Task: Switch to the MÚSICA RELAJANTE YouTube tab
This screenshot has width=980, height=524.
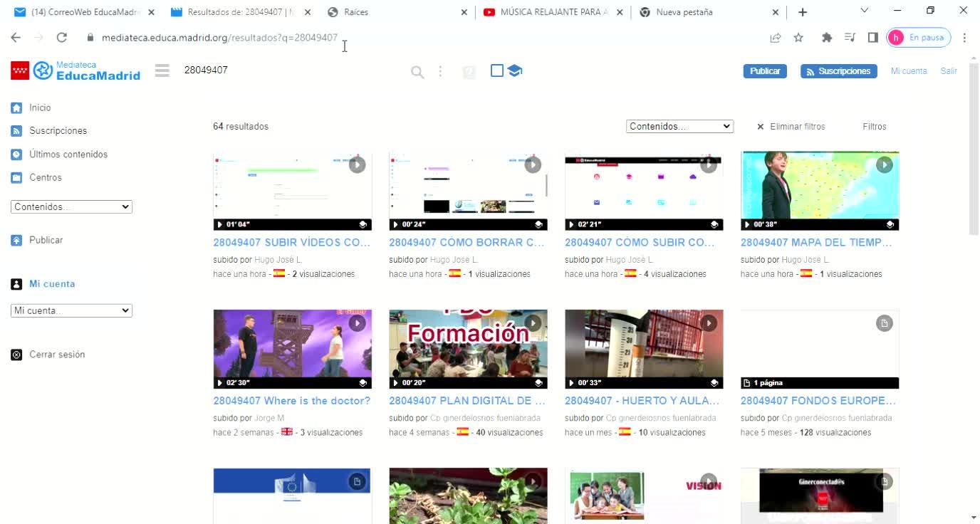Action: pyautogui.click(x=554, y=12)
